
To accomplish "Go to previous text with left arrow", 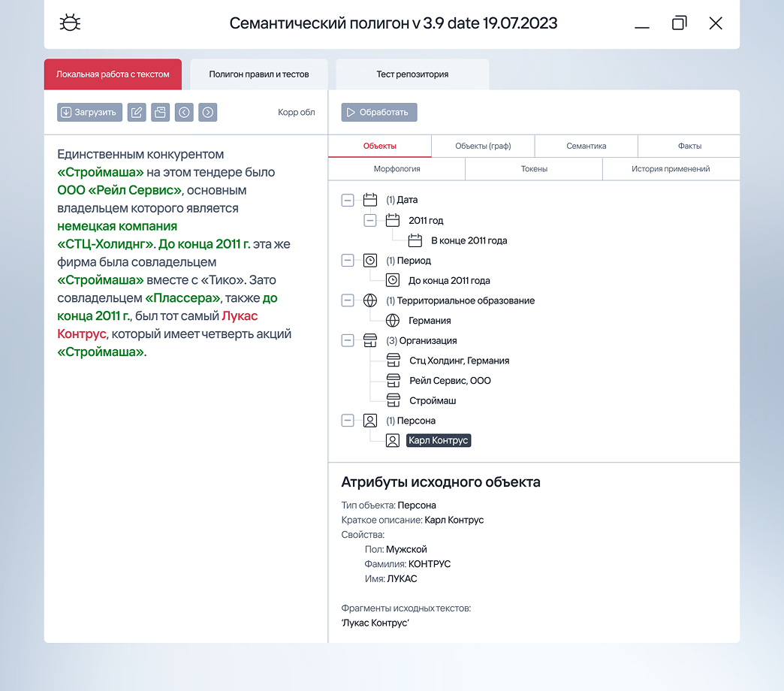I will [x=184, y=113].
